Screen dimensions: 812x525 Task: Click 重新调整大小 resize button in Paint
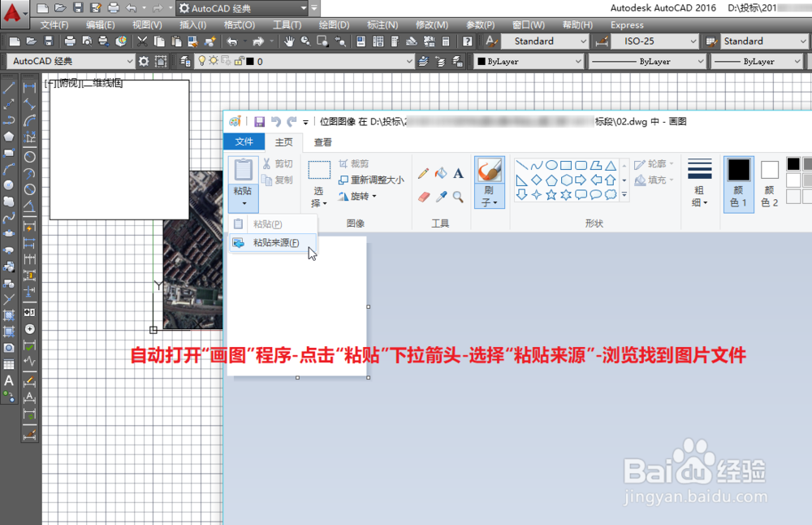coord(371,180)
